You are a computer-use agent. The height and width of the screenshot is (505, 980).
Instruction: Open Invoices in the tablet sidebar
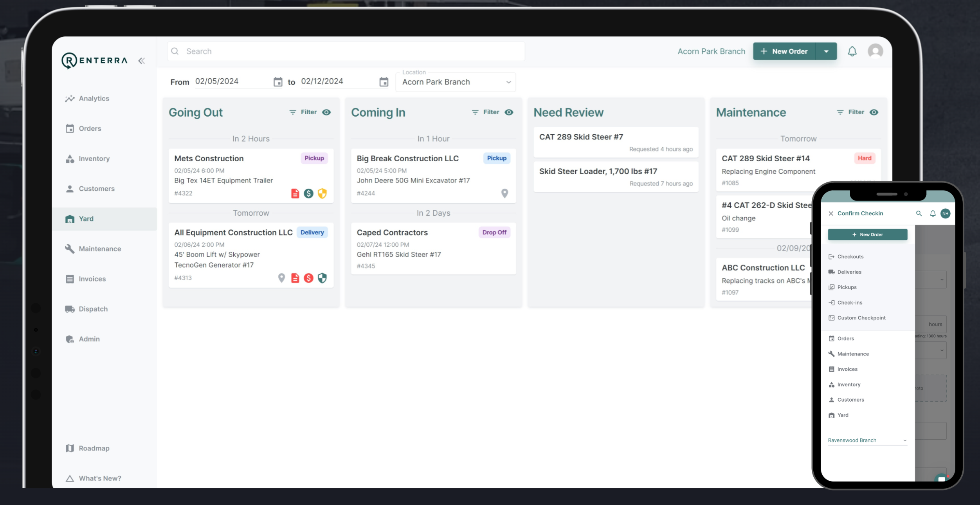104,279
